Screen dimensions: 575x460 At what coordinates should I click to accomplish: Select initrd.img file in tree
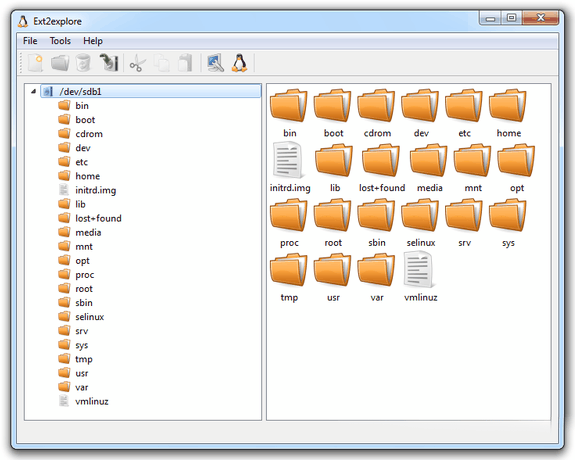click(87, 190)
